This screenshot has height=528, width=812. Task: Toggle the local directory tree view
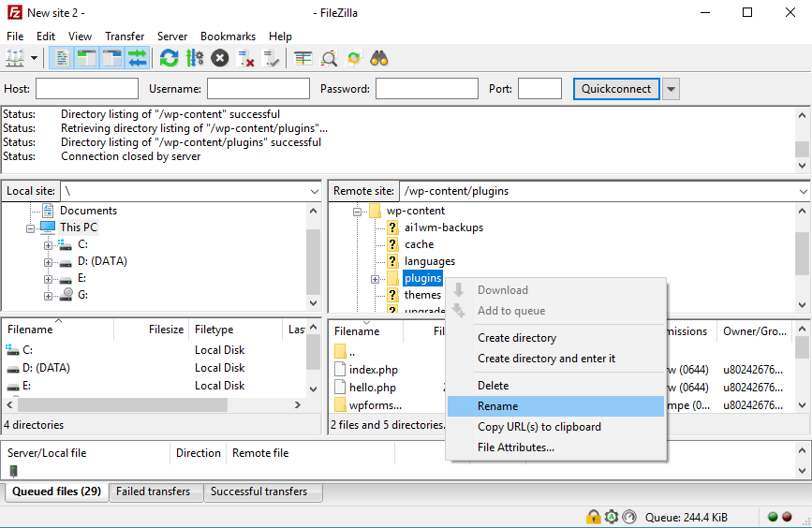tap(86, 58)
